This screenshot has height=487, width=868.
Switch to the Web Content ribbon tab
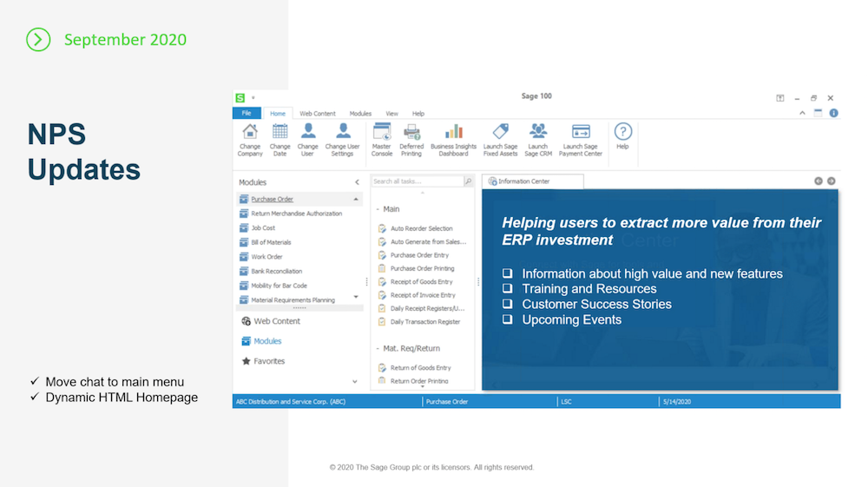tap(317, 114)
